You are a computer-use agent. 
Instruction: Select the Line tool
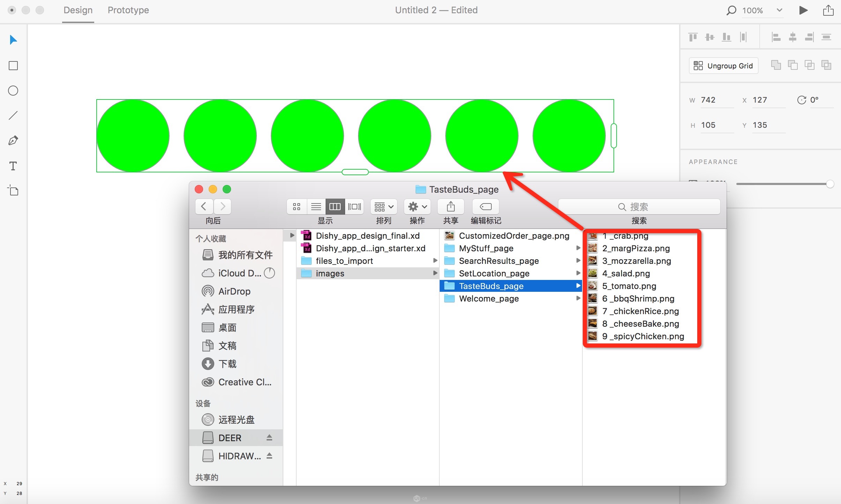tap(13, 116)
